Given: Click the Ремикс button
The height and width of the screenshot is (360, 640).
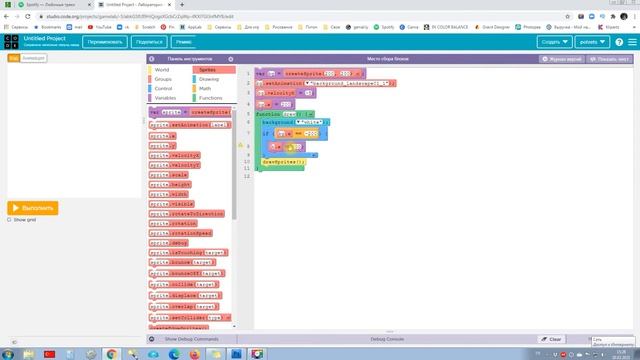Looking at the screenshot, I should point(184,42).
